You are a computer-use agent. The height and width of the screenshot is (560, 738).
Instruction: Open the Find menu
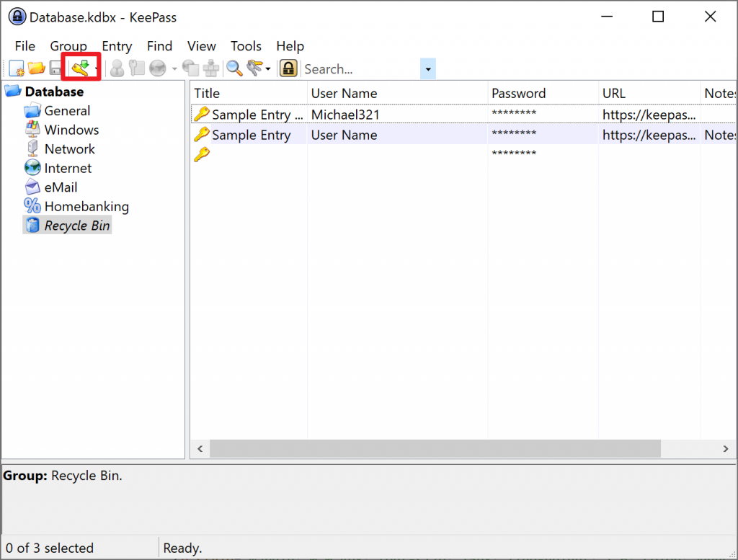[x=159, y=46]
